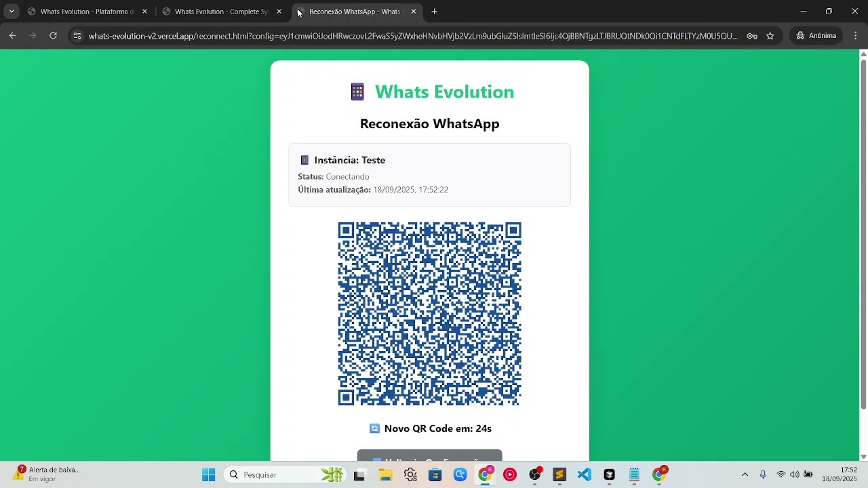Open the saved passwords key icon
Image resolution: width=868 pixels, height=488 pixels.
752,36
